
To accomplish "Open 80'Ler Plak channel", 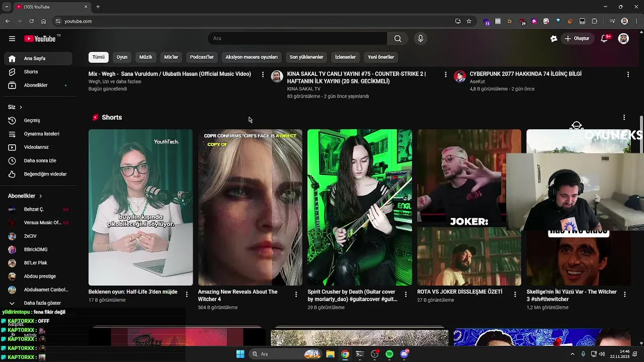I will 38,263.
